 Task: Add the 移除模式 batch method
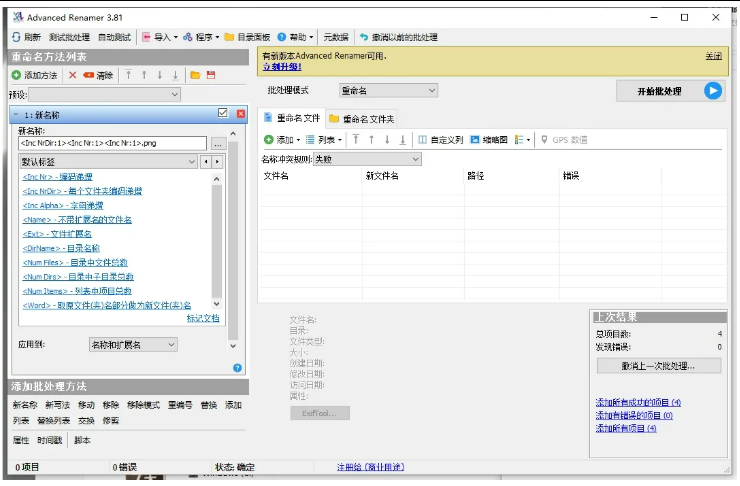[143, 405]
